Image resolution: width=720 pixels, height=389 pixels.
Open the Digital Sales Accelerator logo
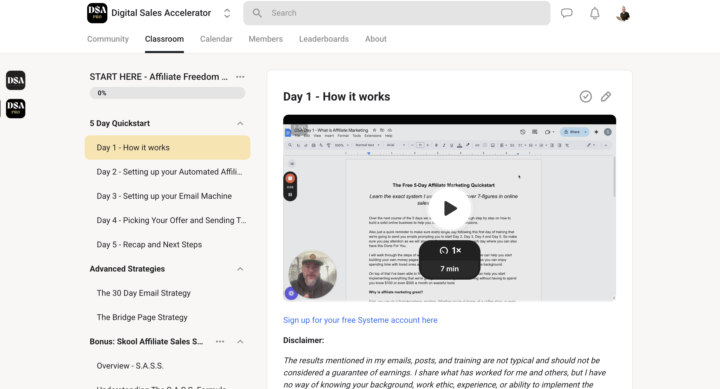[x=97, y=13]
